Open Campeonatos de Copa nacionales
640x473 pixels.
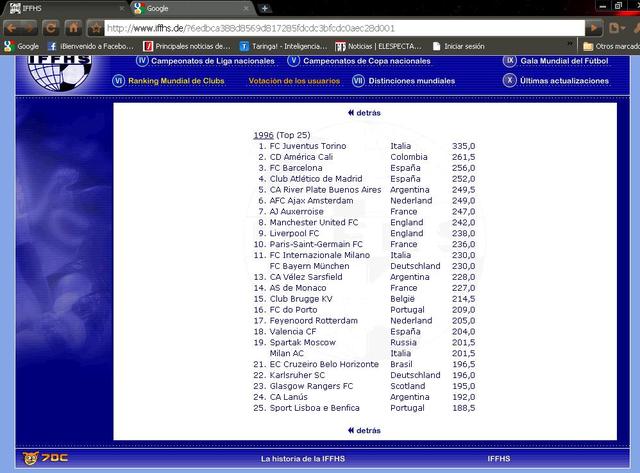point(367,61)
